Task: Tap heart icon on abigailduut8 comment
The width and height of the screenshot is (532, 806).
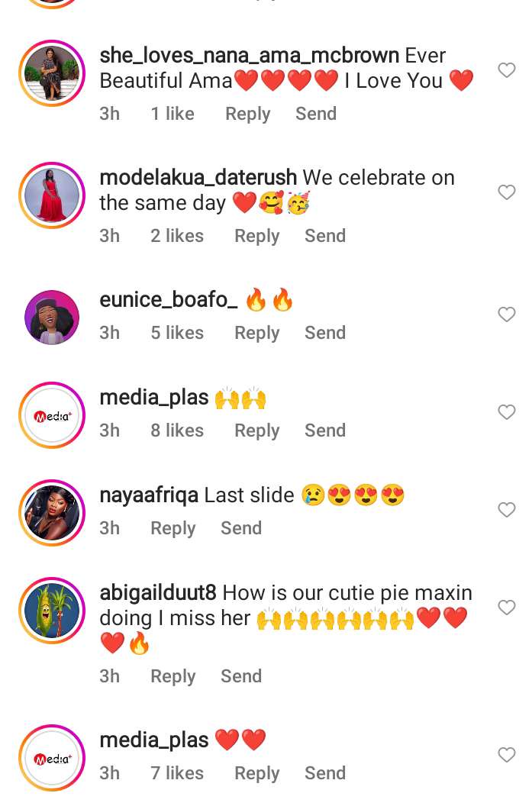Action: point(506,608)
